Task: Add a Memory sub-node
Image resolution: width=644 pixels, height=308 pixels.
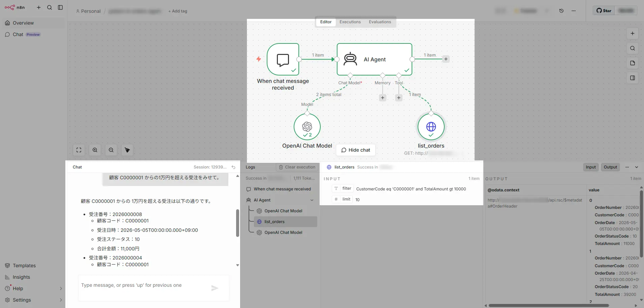Action: point(383,98)
